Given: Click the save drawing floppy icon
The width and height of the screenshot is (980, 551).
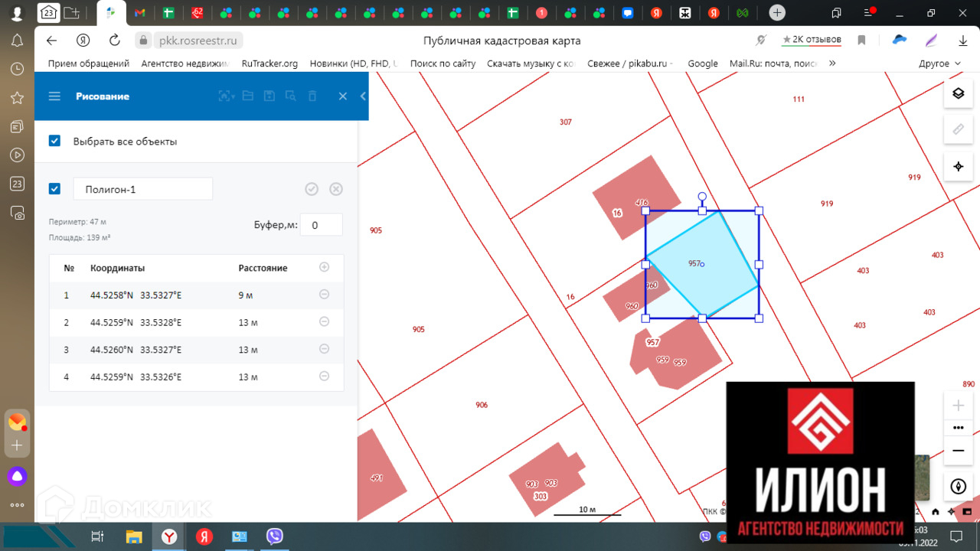Looking at the screenshot, I should (269, 96).
